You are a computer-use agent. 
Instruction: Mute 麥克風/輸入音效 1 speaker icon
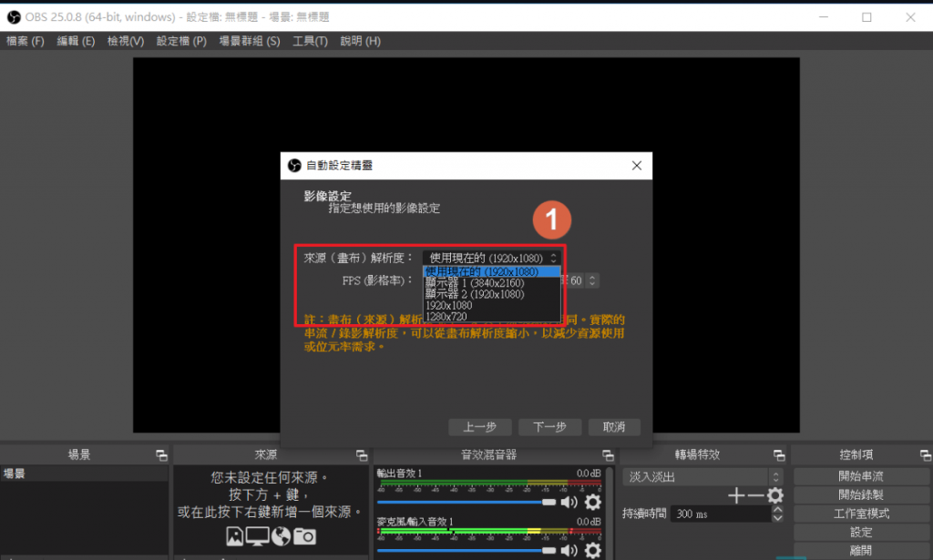569,551
